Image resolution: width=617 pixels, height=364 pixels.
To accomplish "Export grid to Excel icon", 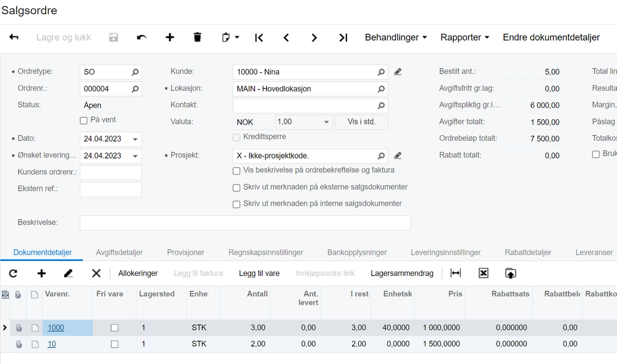I will coord(484,273).
